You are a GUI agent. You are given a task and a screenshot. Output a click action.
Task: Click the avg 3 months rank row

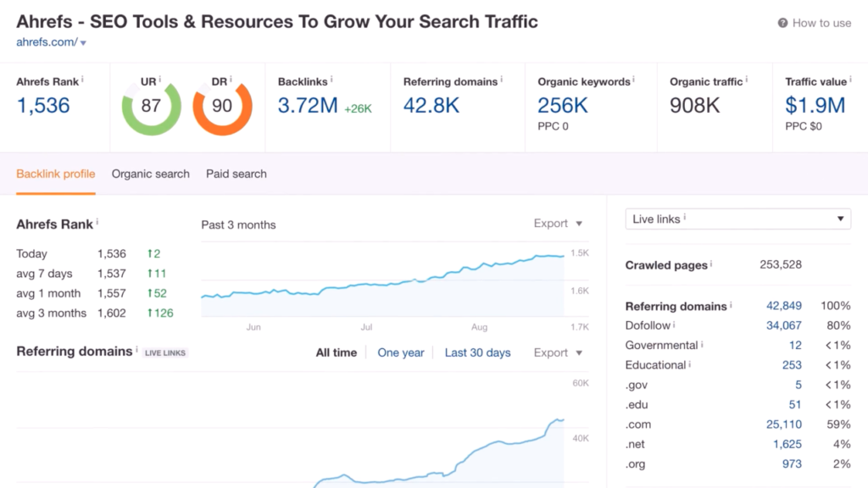[x=95, y=313]
